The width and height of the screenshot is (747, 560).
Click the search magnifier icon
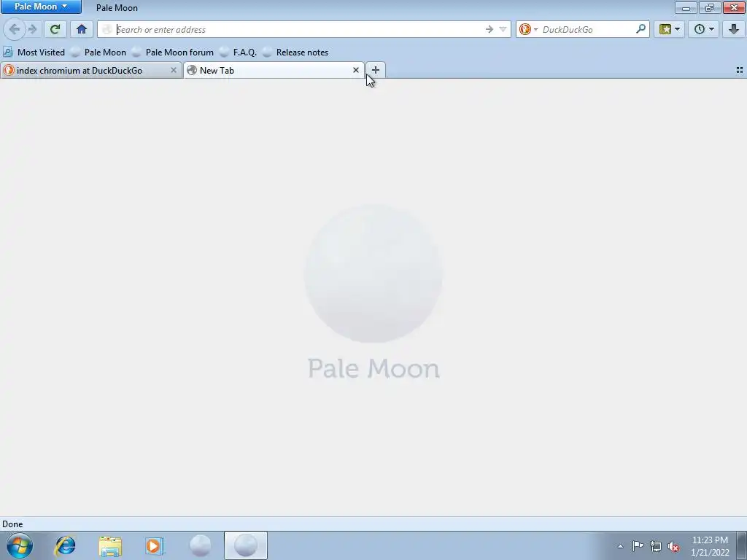pyautogui.click(x=640, y=29)
